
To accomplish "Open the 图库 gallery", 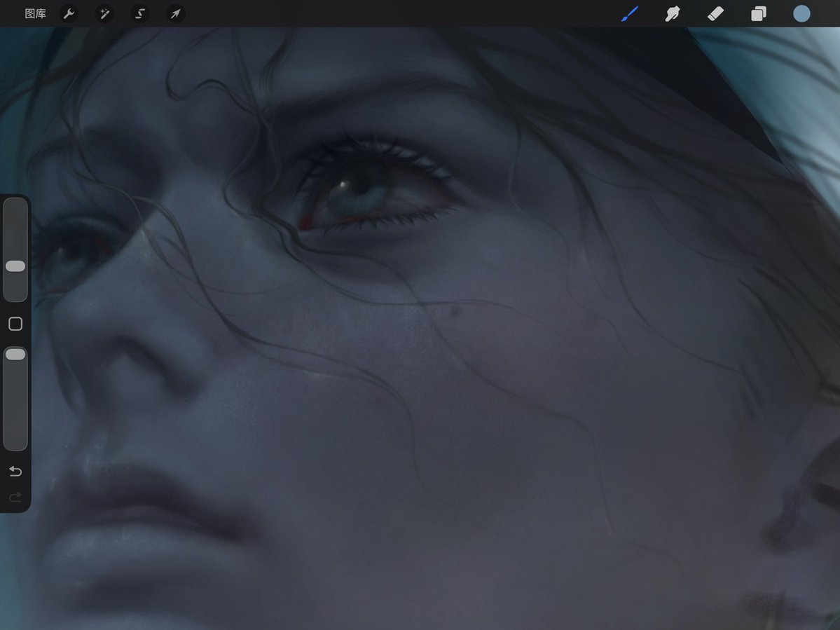I will pyautogui.click(x=35, y=14).
